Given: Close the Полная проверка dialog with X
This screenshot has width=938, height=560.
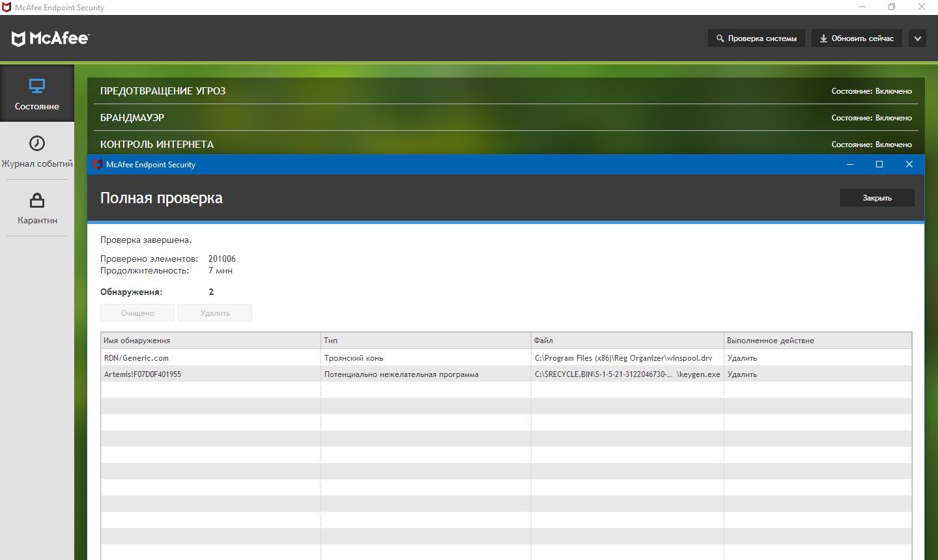Looking at the screenshot, I should click(909, 164).
